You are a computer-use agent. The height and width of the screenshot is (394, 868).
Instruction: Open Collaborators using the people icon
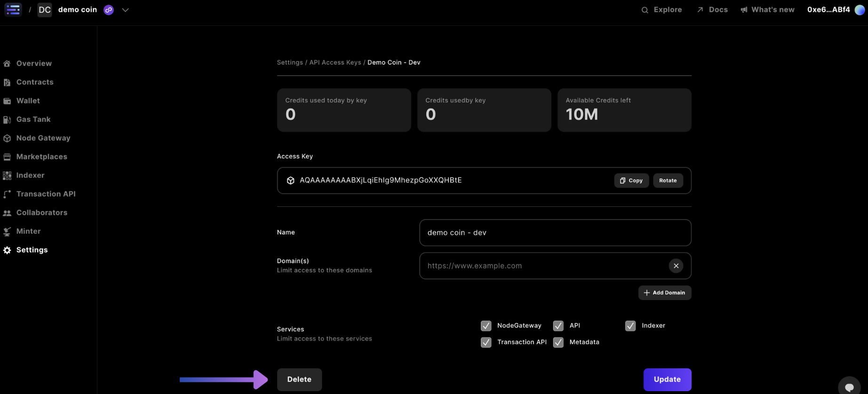7,213
